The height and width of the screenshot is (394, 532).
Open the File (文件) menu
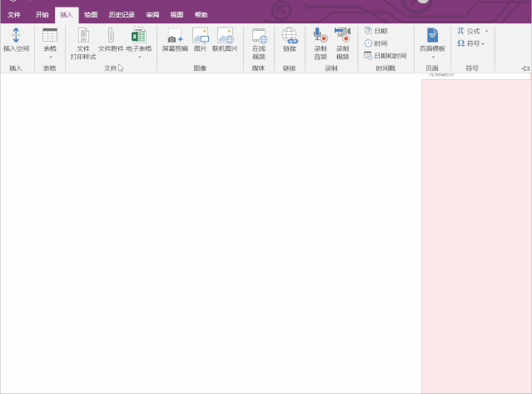click(14, 15)
